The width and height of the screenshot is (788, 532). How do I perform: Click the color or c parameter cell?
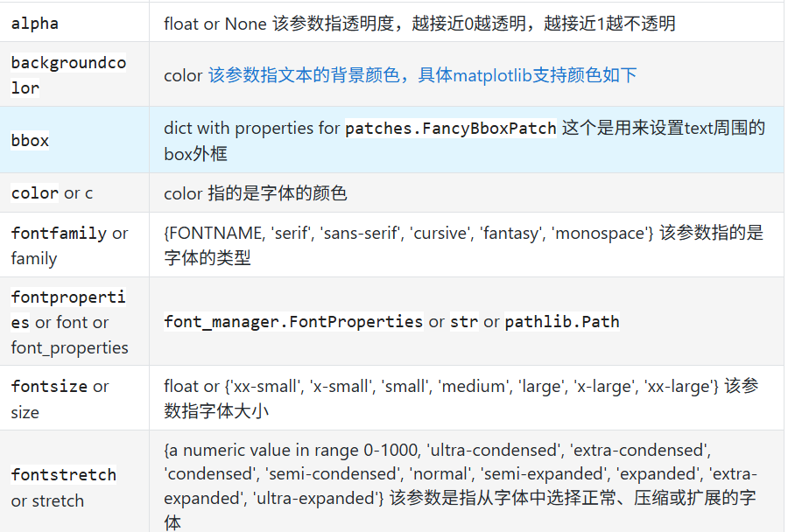tap(74, 192)
